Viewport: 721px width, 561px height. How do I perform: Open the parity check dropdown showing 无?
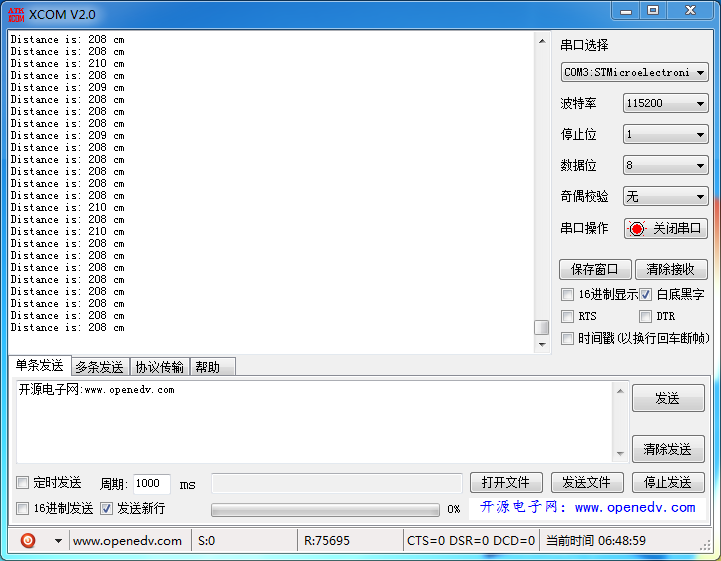(x=665, y=196)
